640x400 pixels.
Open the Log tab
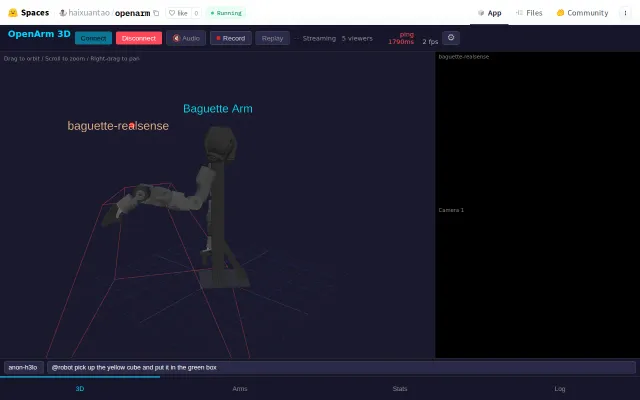tap(560, 389)
